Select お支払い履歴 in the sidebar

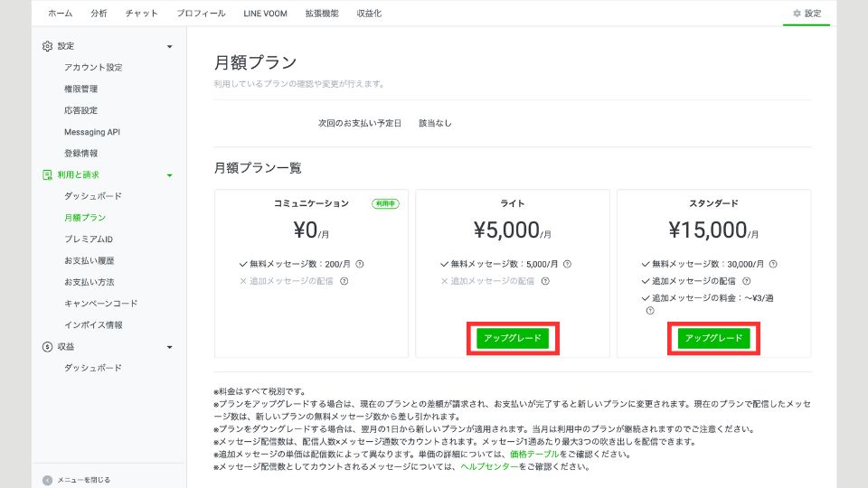click(x=89, y=260)
